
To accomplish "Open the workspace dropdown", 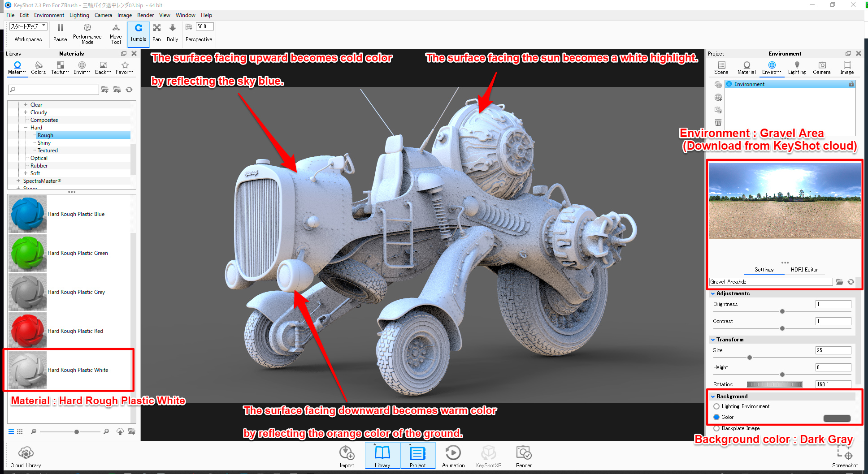I will tap(28, 26).
